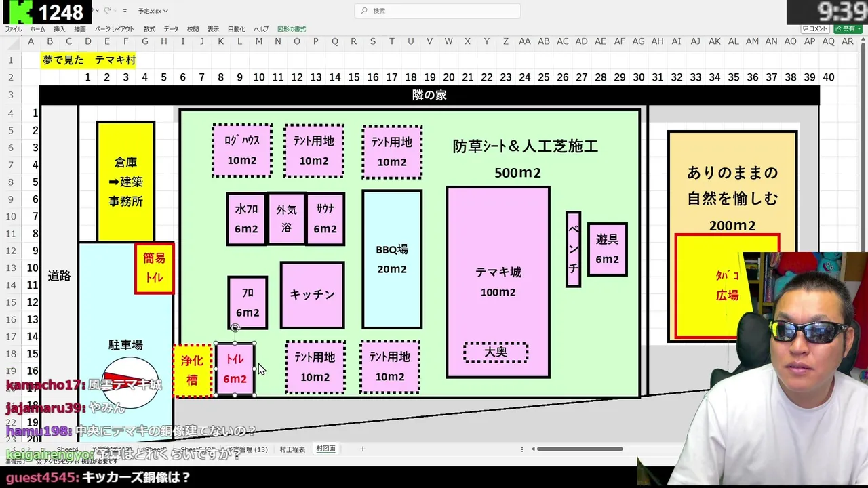Click the green 共有 share button
The height and width of the screenshot is (488, 868).
pyautogui.click(x=848, y=28)
